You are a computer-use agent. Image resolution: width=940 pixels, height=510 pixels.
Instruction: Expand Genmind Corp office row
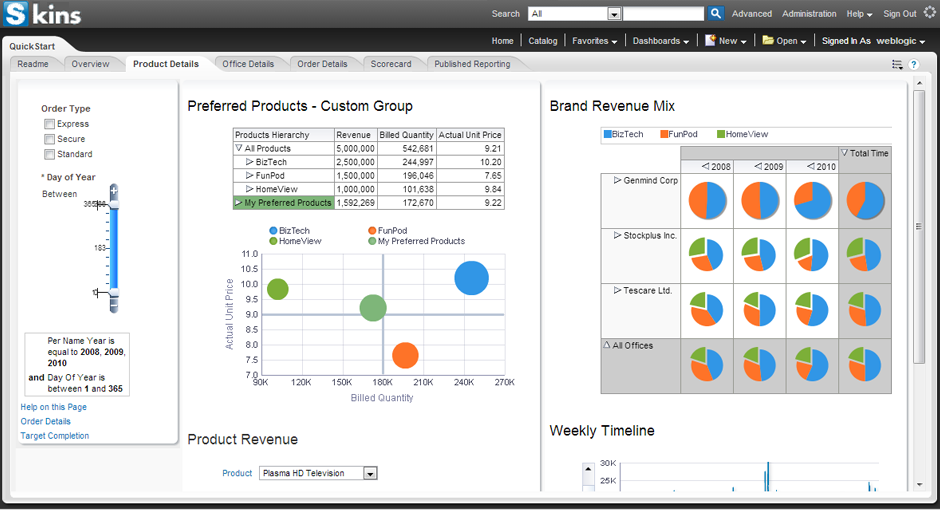(x=617, y=180)
